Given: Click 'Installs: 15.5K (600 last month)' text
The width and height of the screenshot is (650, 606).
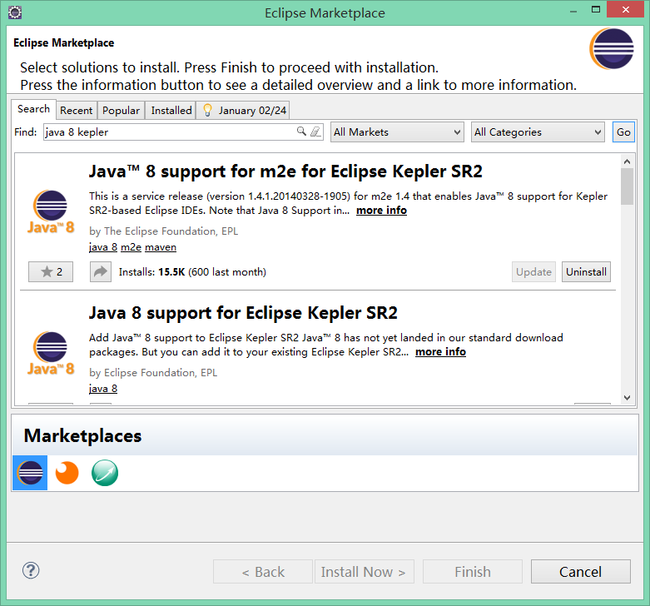Looking at the screenshot, I should pos(192,272).
